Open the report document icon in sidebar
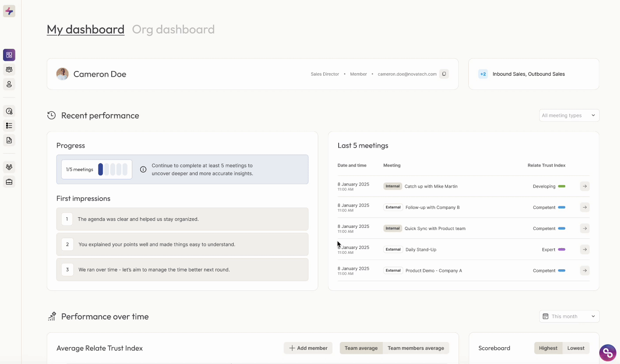Viewport: 620px width, 364px height. point(9,140)
